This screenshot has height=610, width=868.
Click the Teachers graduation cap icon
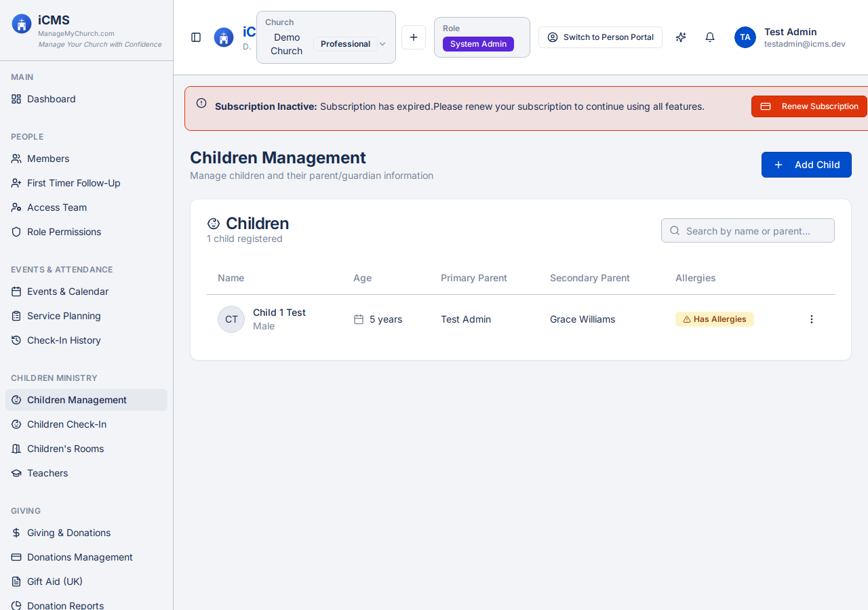pyautogui.click(x=16, y=473)
